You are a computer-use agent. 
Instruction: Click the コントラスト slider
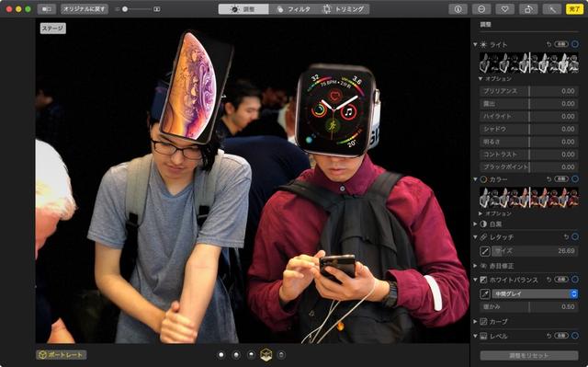(x=529, y=155)
